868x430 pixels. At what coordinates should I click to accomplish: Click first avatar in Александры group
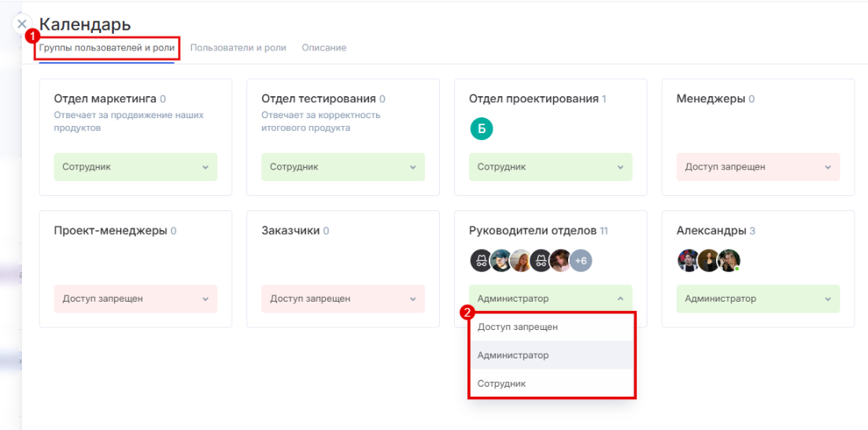tap(689, 261)
